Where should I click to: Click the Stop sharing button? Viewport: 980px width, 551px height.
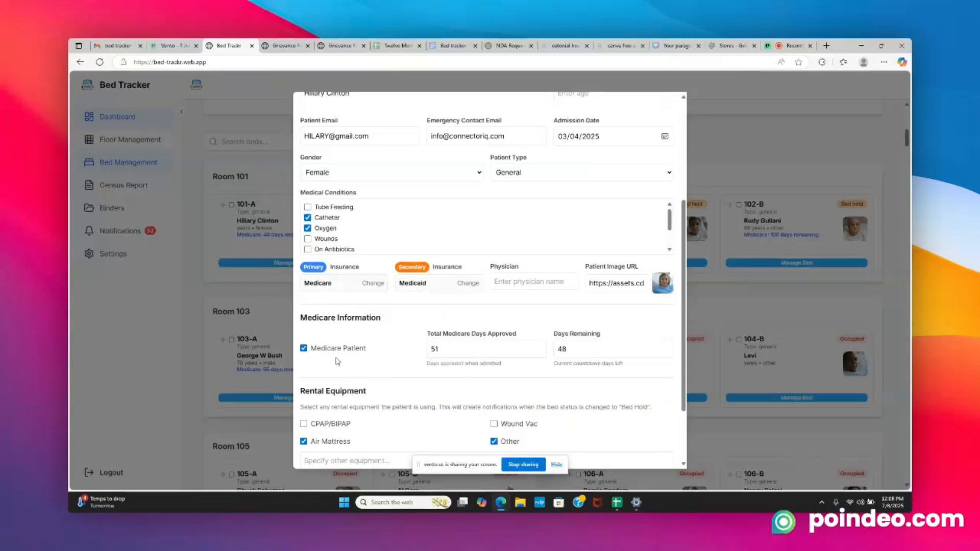point(523,464)
